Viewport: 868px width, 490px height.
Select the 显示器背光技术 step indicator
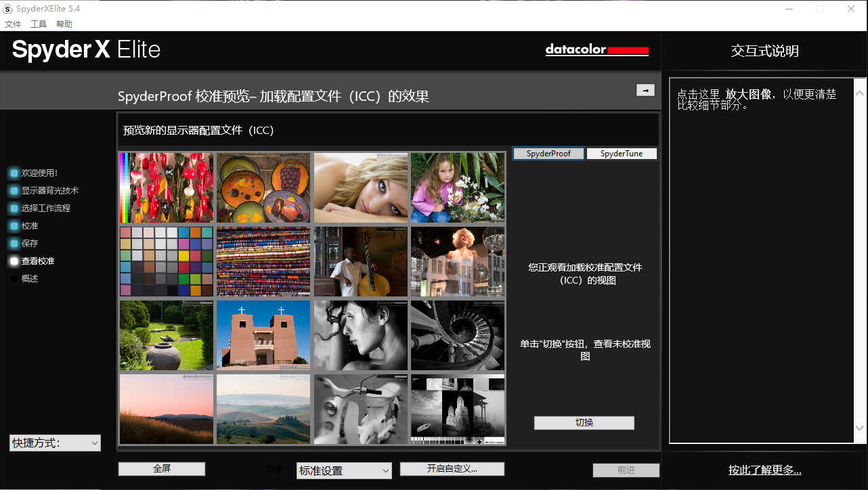[14, 191]
